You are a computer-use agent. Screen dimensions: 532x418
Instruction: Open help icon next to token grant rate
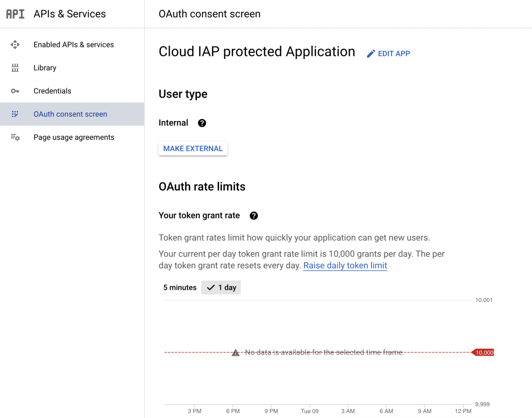pyautogui.click(x=254, y=216)
